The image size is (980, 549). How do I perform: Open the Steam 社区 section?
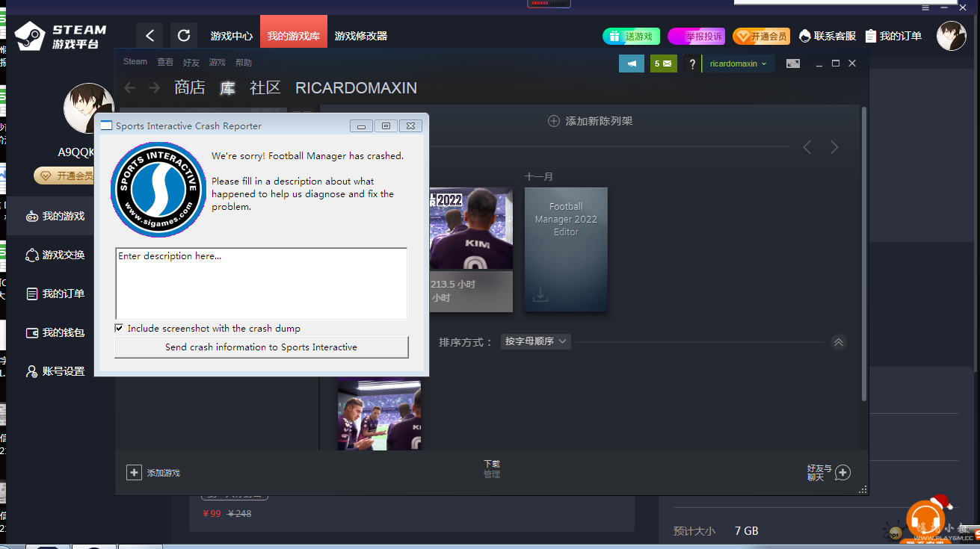click(x=265, y=88)
